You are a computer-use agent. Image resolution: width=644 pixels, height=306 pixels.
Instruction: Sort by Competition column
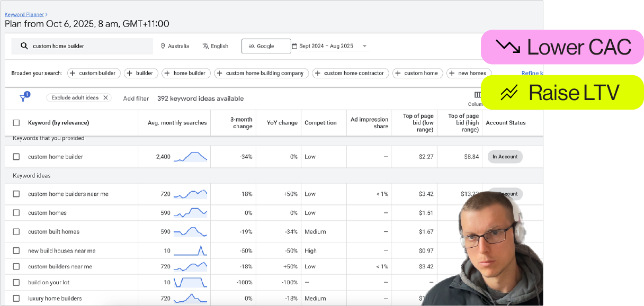[x=320, y=123]
